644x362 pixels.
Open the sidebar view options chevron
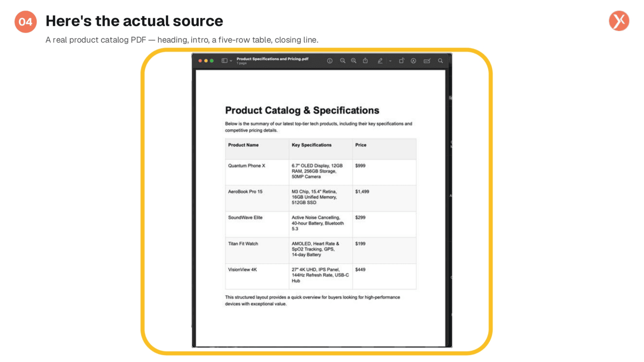click(231, 61)
